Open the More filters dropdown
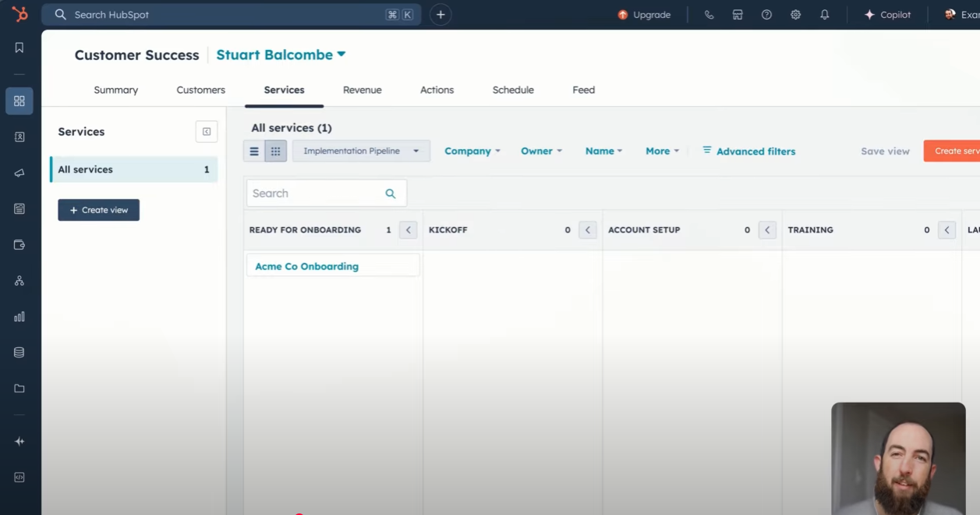980x515 pixels. pos(663,151)
